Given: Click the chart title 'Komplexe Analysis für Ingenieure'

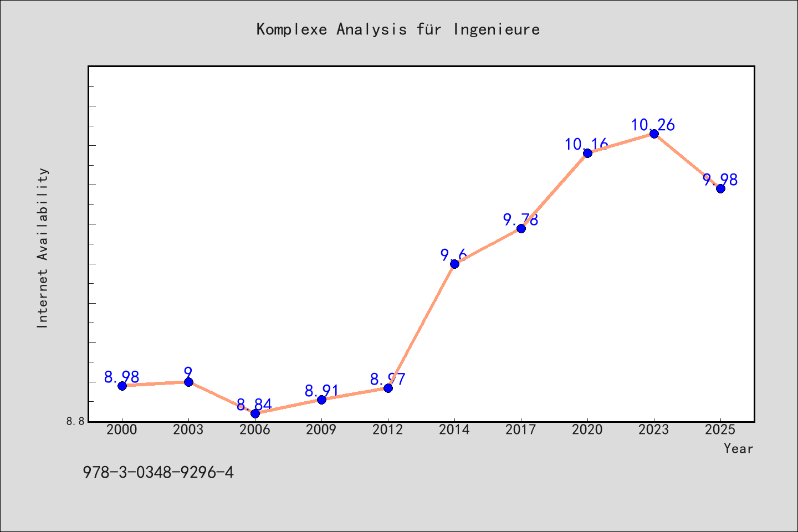Looking at the screenshot, I should (x=398, y=29).
